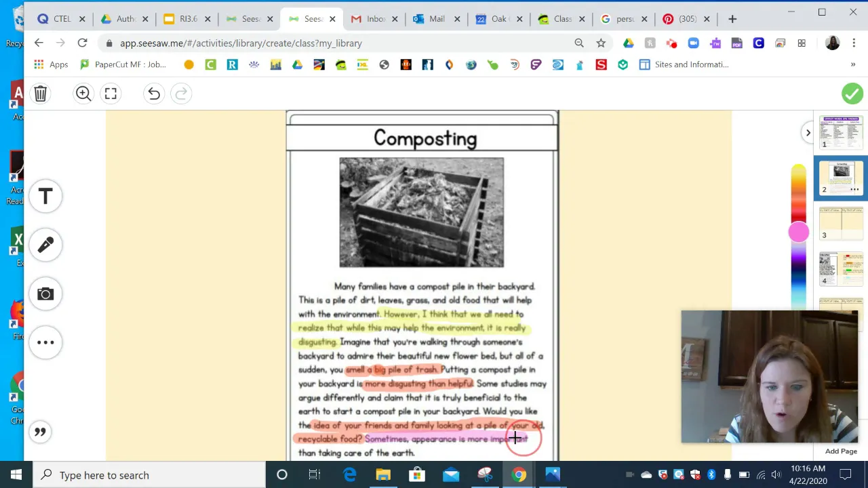Open page 2 thumbnail options menu

pyautogui.click(x=854, y=189)
